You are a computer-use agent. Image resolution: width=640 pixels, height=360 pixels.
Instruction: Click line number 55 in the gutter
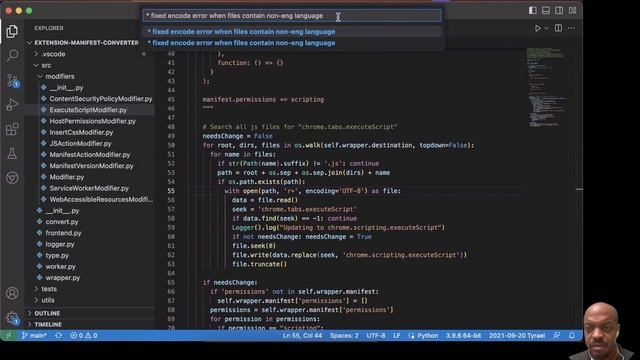click(x=171, y=191)
